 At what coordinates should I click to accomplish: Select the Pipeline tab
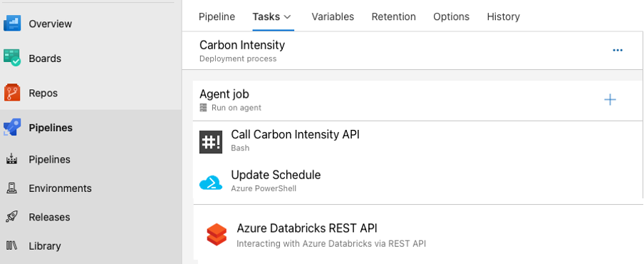(x=217, y=16)
